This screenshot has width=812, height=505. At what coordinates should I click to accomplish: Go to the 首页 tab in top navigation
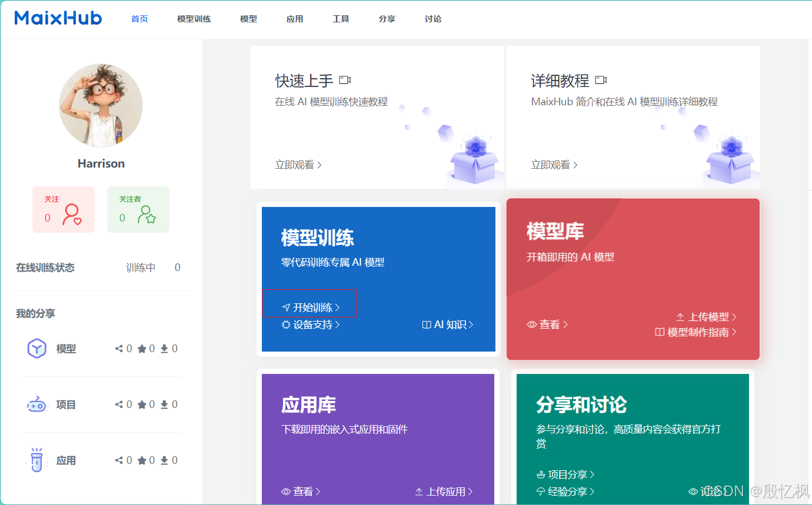pyautogui.click(x=139, y=19)
